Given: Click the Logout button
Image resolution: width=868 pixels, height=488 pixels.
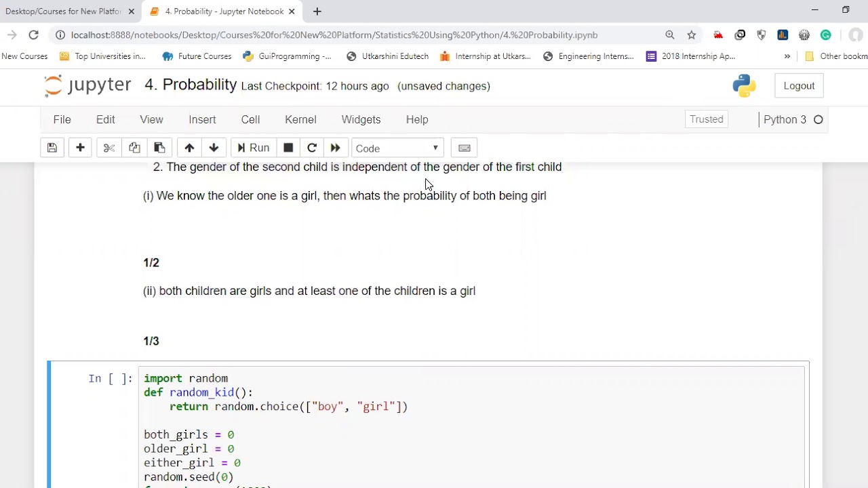Looking at the screenshot, I should (x=799, y=85).
